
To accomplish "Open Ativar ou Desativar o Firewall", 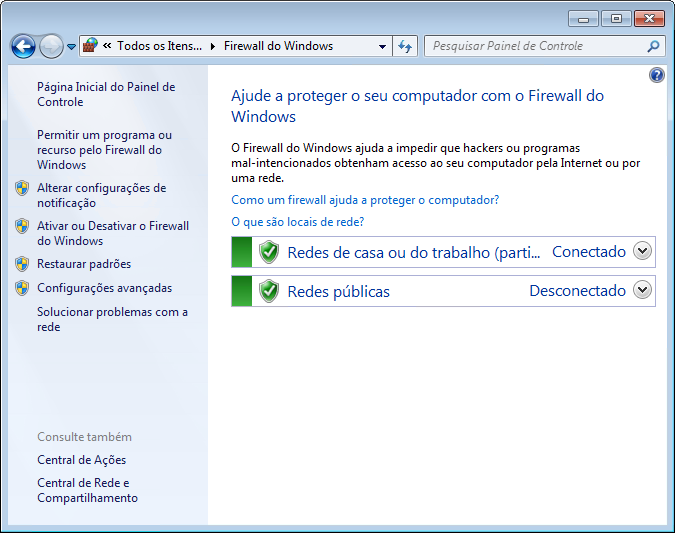I will tap(113, 233).
